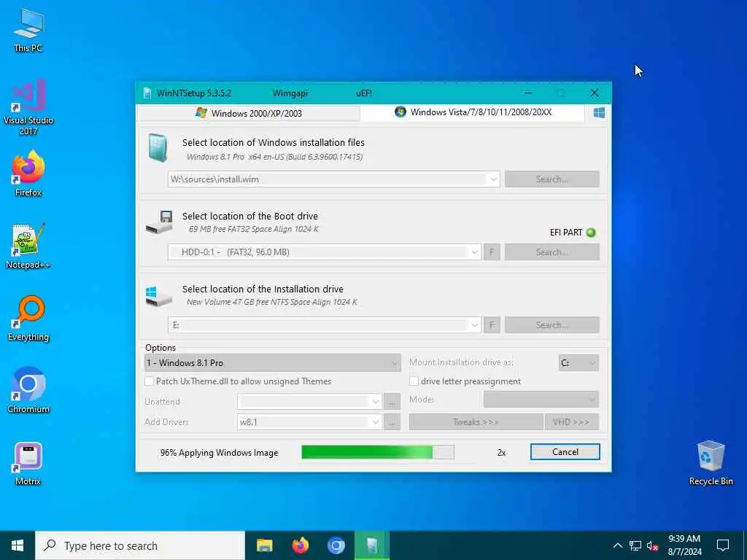Launch Everything search desktop shortcut

click(28, 319)
